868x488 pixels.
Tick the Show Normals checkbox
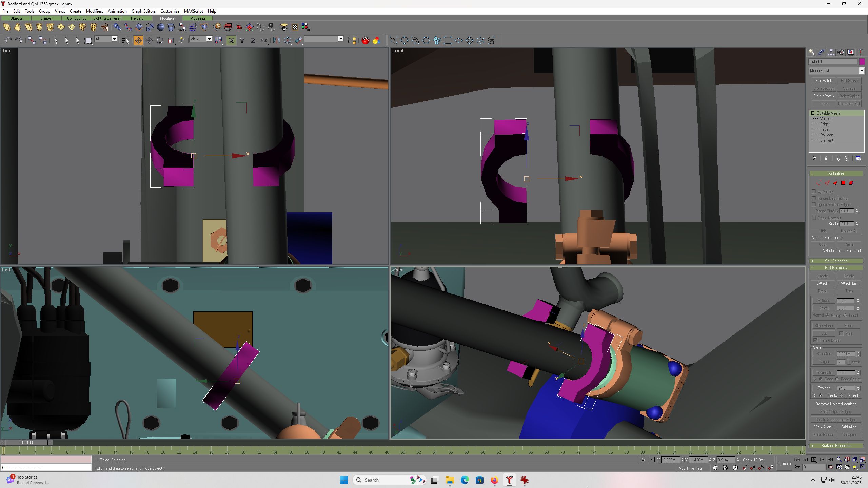tap(814, 218)
